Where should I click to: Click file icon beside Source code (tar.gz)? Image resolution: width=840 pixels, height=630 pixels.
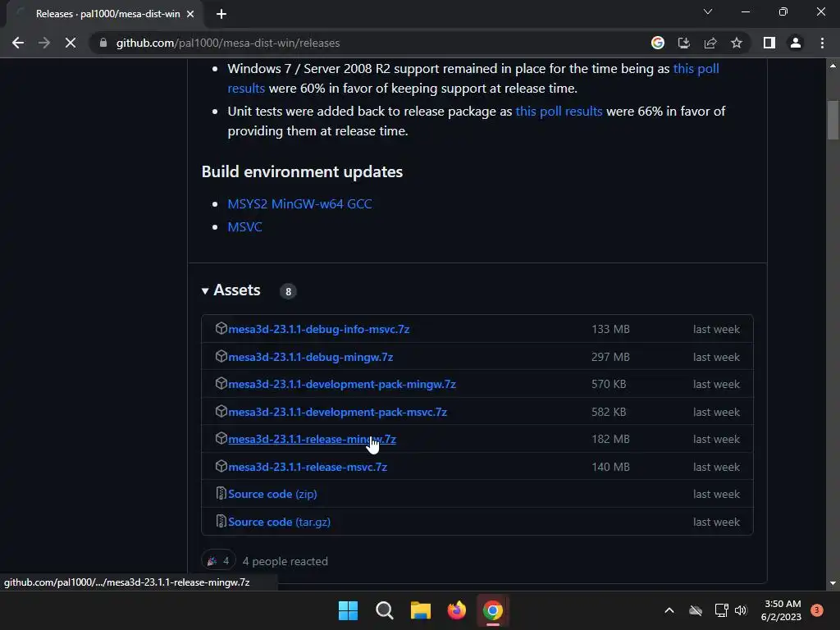tap(221, 521)
